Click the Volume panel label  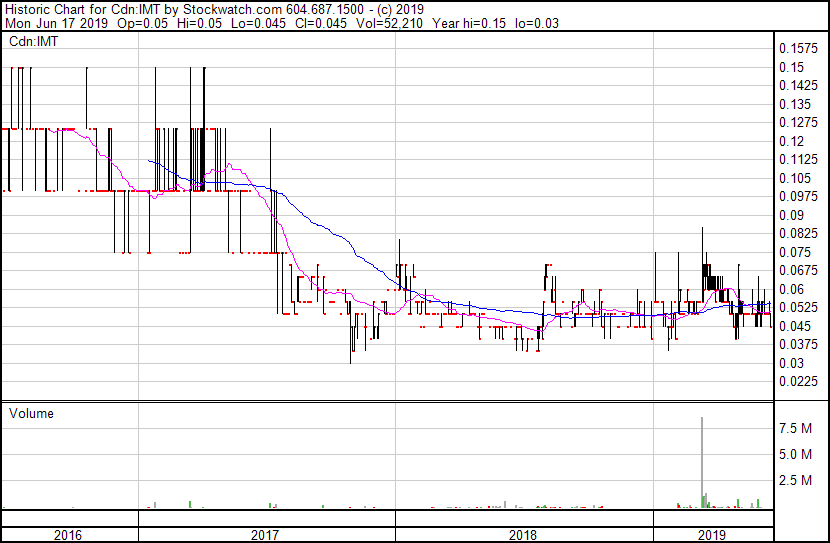[x=31, y=413]
